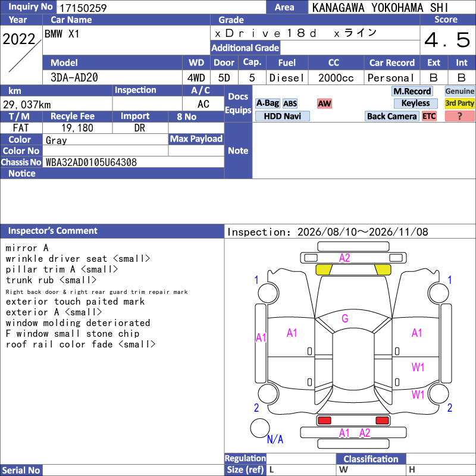Click the car name BMW X1
Image resolution: width=476 pixels, height=476 pixels.
click(62, 34)
